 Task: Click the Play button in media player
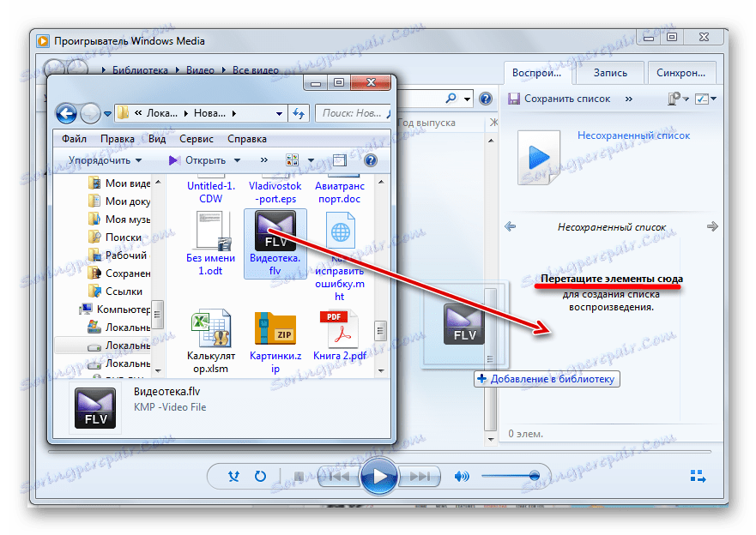click(x=379, y=476)
